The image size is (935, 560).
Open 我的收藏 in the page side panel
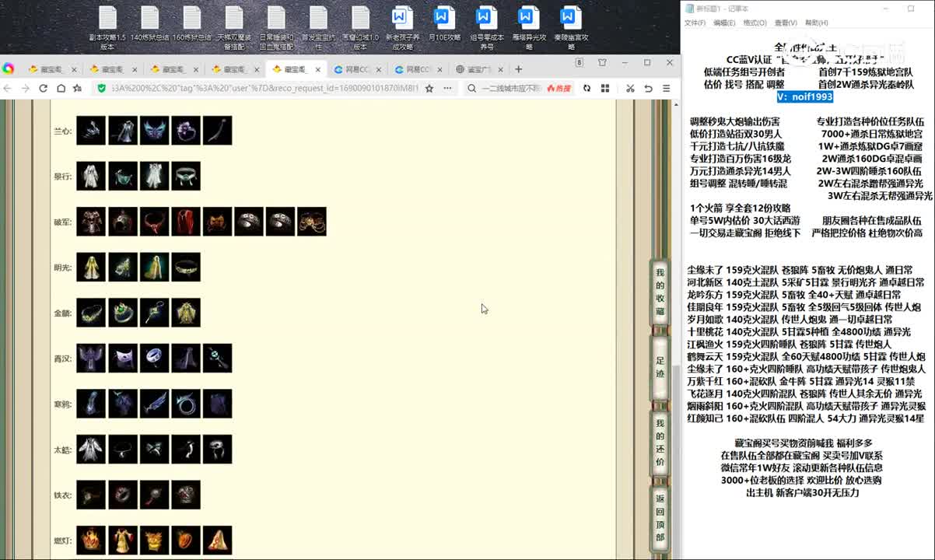pos(660,292)
